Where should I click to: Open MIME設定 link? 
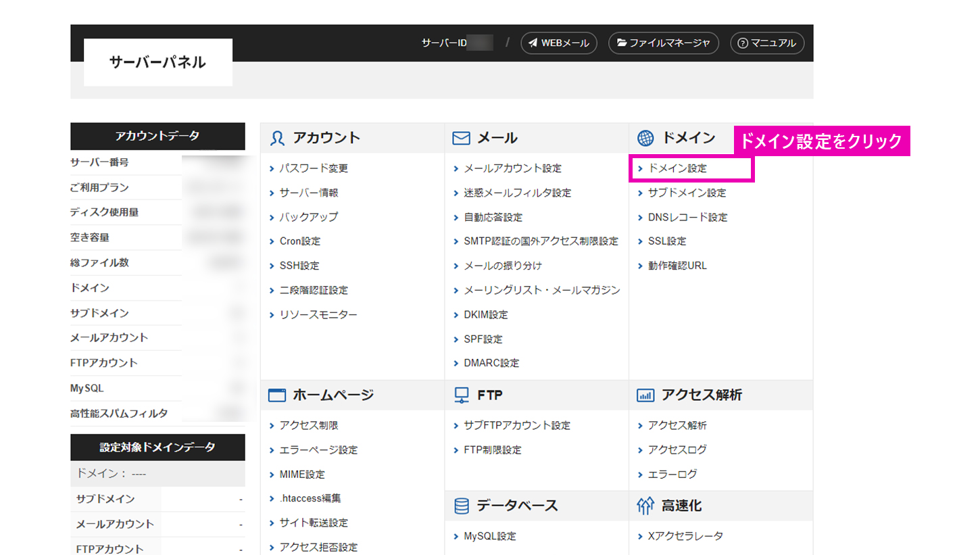tap(302, 474)
